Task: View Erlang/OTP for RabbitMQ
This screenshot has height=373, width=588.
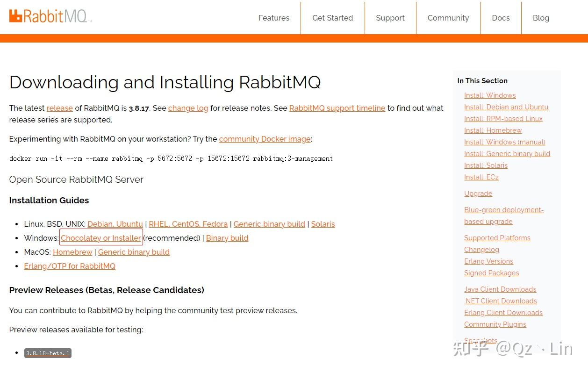Action: (69, 266)
